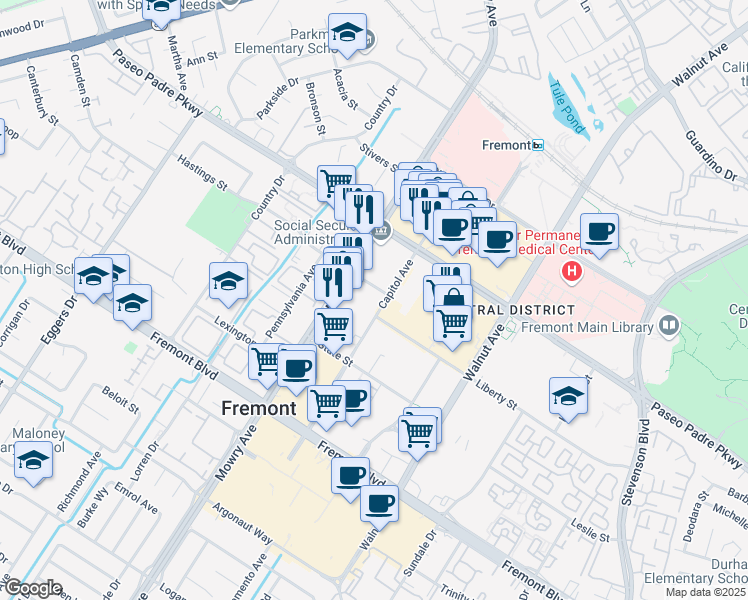
Task: Click the Fremont Main Library label
Action: click(x=587, y=327)
